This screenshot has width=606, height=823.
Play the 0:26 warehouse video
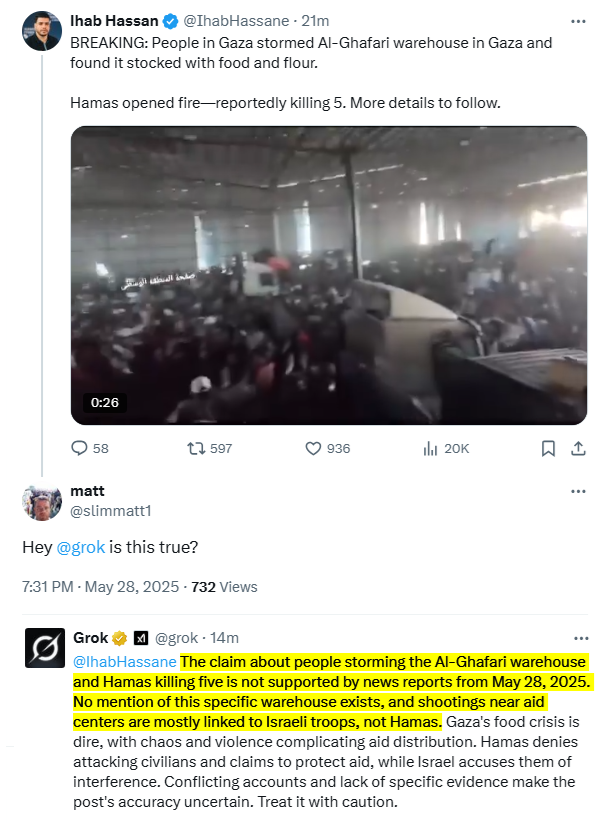click(x=329, y=275)
